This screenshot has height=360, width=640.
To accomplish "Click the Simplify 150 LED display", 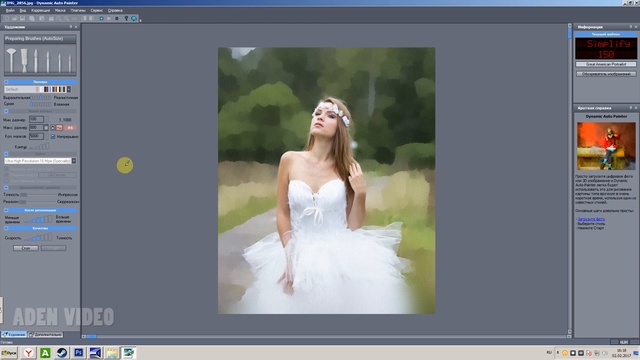I will tap(606, 49).
